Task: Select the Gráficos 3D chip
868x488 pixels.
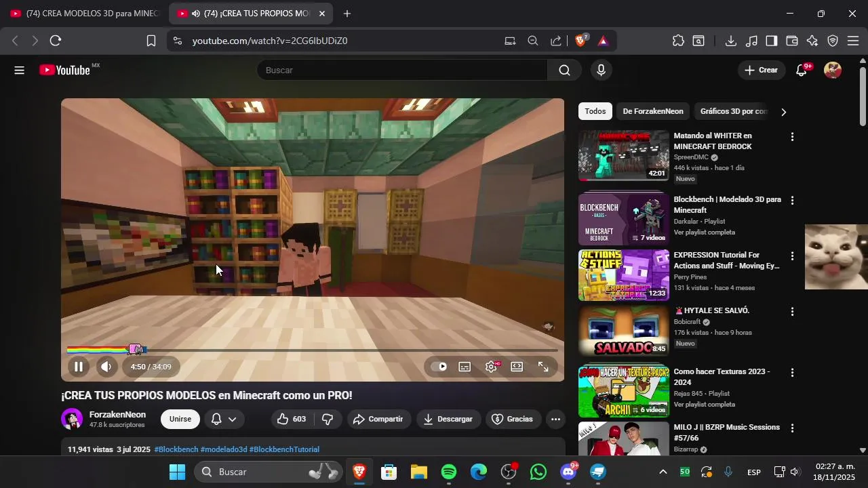Action: (x=733, y=111)
